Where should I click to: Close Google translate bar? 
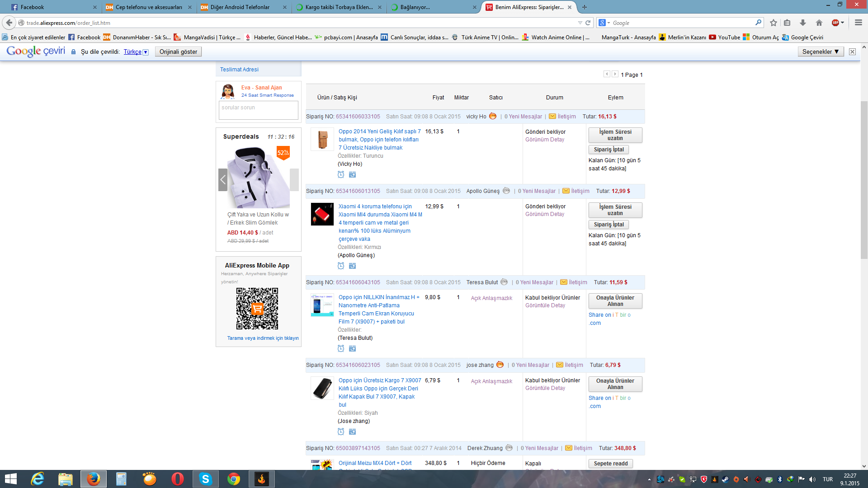pos(852,52)
